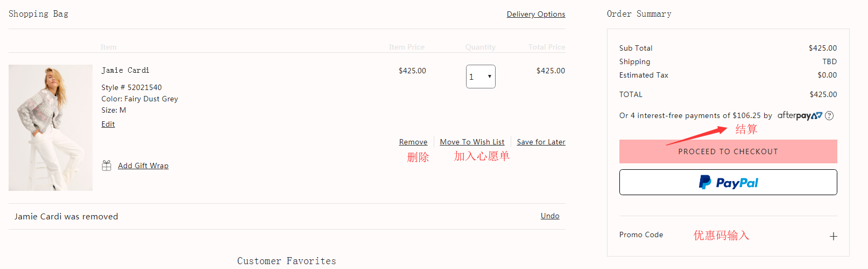
Task: Undo the Jamie Cardi removal
Action: click(550, 216)
